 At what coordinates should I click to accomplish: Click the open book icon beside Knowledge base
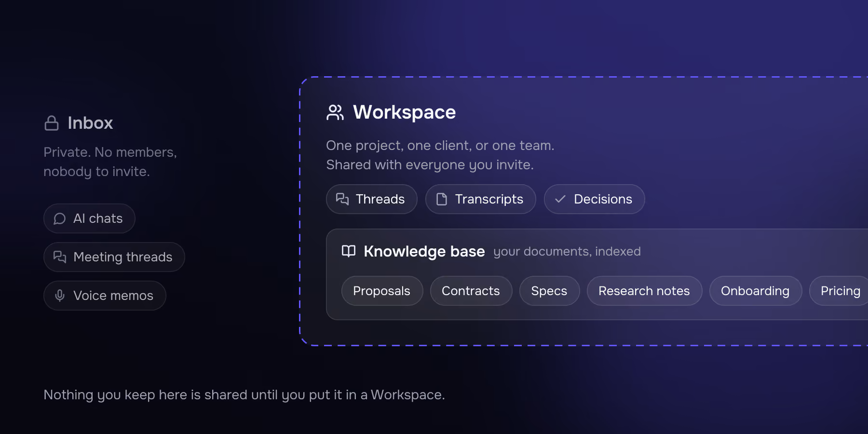(x=349, y=251)
